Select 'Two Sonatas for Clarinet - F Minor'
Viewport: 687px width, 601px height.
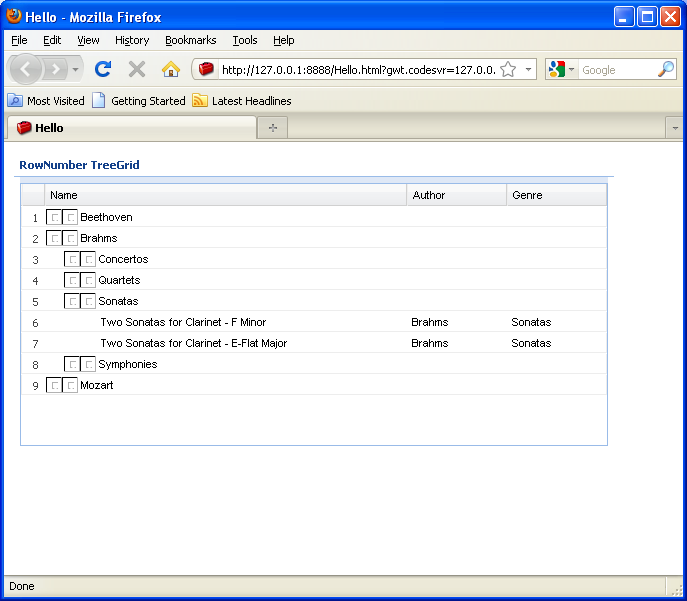(x=183, y=322)
